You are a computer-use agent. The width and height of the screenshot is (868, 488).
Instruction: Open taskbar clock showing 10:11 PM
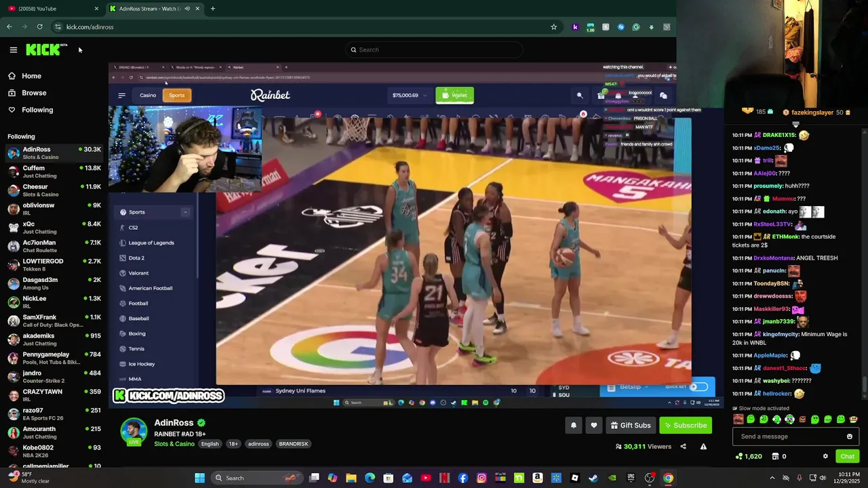(x=847, y=478)
